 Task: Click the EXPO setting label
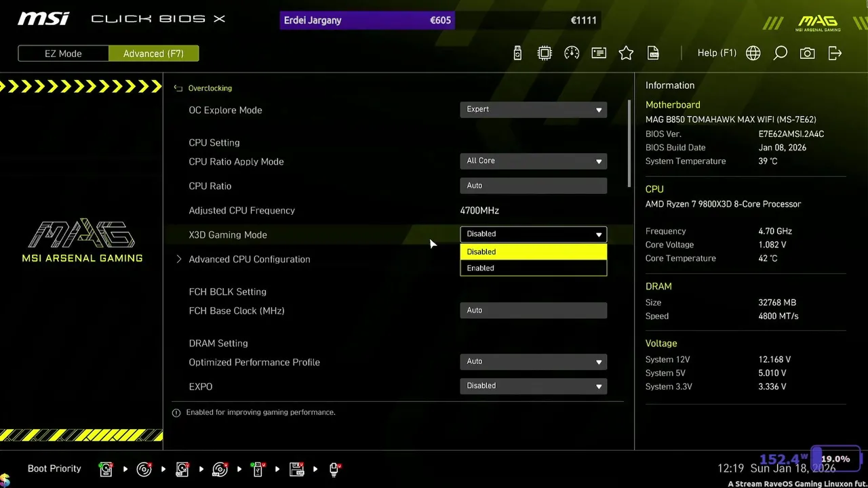[201, 386]
